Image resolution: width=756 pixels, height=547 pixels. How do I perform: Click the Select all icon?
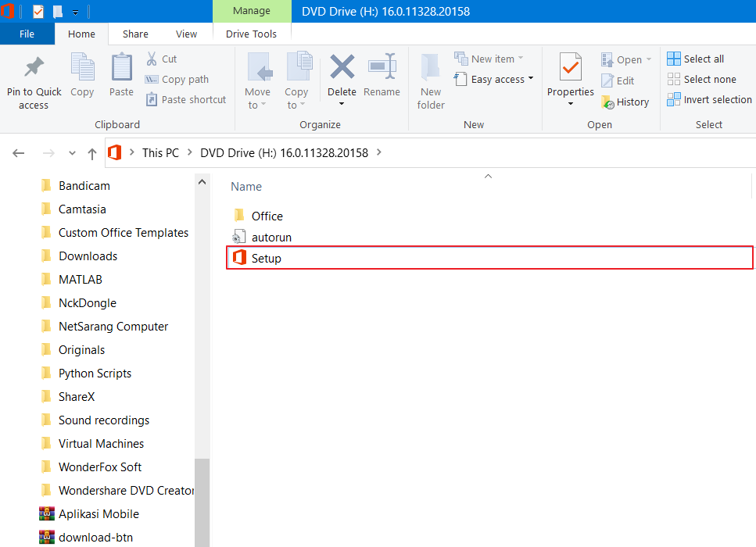coord(674,59)
